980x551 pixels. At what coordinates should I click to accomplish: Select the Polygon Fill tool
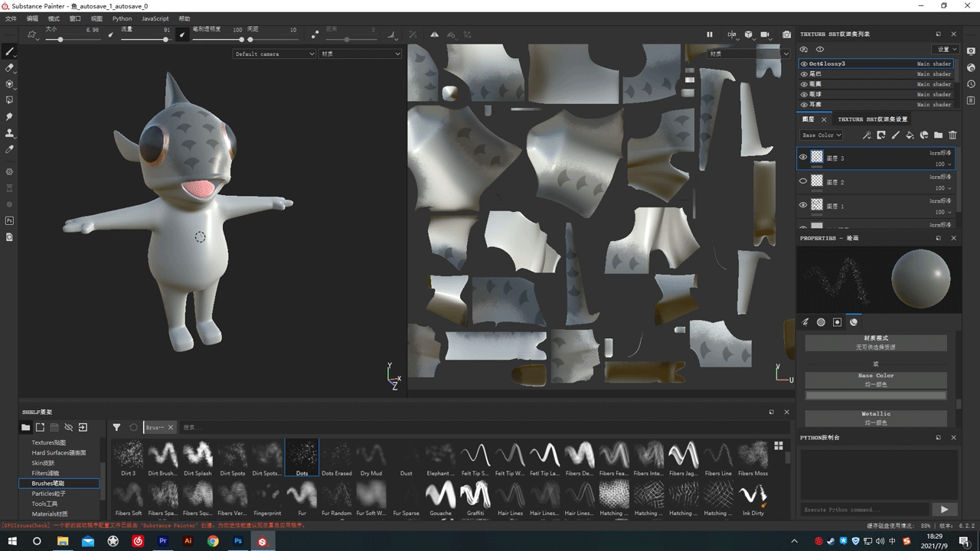(x=9, y=100)
